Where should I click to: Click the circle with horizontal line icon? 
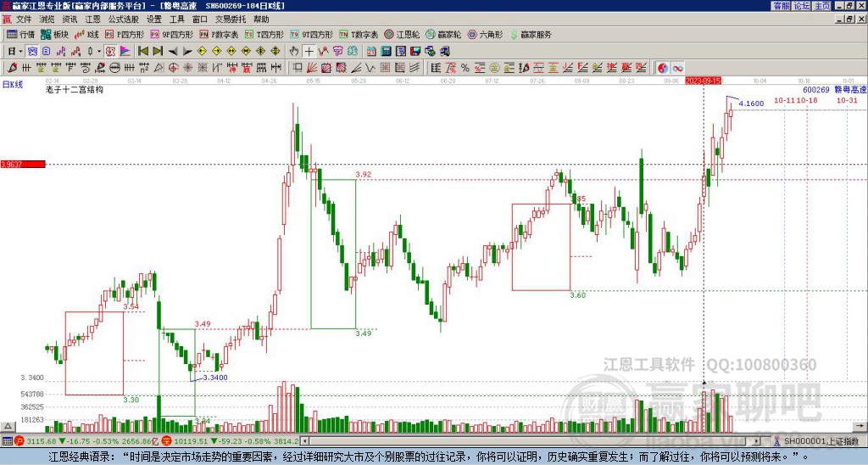(x=114, y=68)
